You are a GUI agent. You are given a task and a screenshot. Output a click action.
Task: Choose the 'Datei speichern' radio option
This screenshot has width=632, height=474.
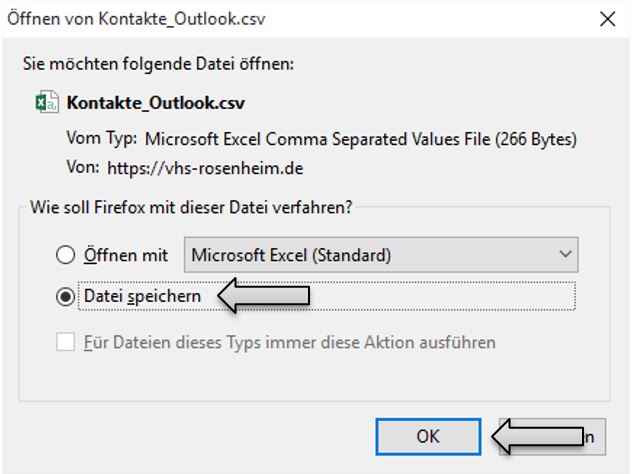coord(66,296)
